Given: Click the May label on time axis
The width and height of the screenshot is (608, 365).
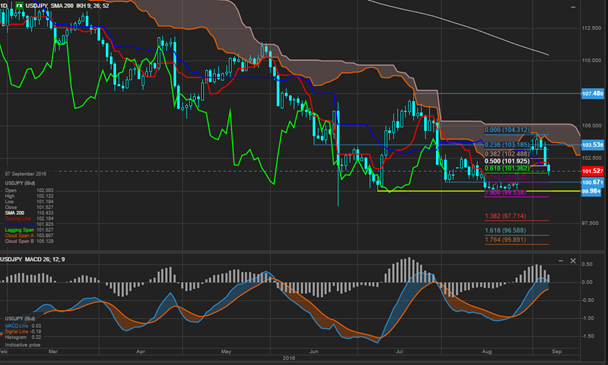Looking at the screenshot, I should (226, 351).
